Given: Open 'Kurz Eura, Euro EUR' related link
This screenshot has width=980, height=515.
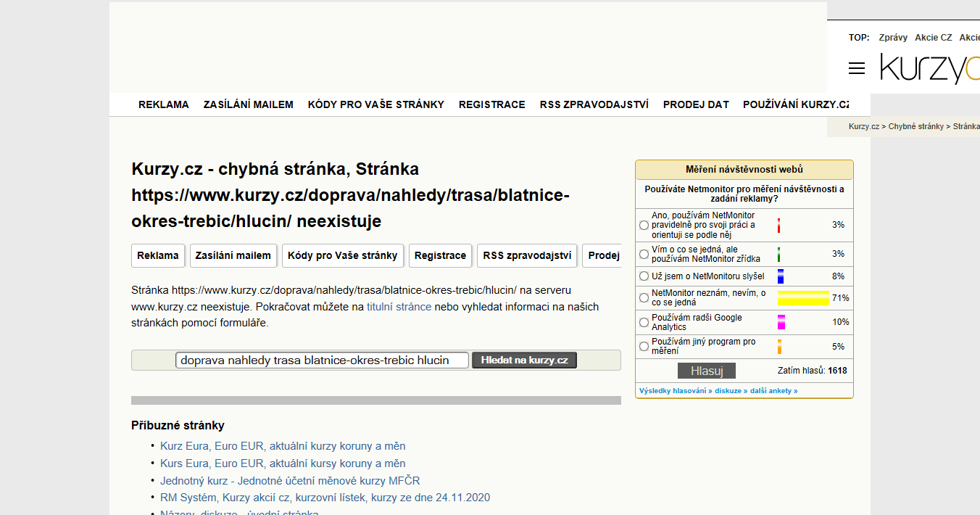Looking at the screenshot, I should [283, 446].
